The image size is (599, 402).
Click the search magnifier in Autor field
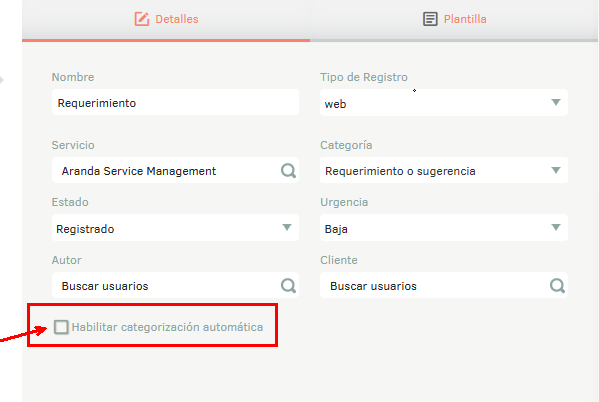tap(288, 285)
